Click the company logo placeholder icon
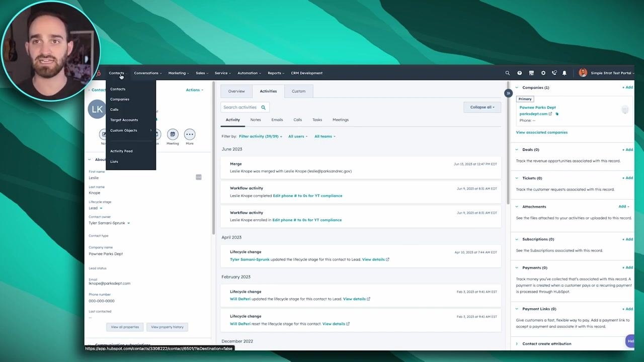Image resolution: width=644 pixels, height=362 pixels. tap(625, 110)
